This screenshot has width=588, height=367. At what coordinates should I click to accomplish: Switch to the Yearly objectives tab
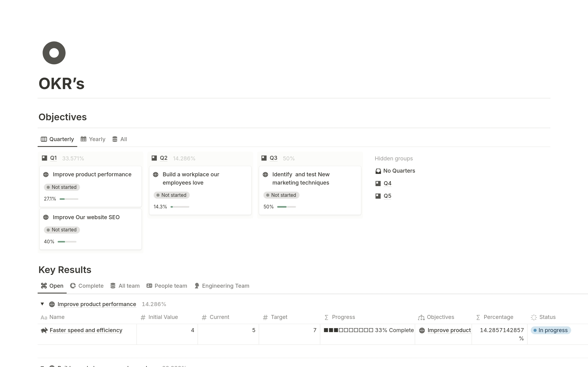coord(93,139)
